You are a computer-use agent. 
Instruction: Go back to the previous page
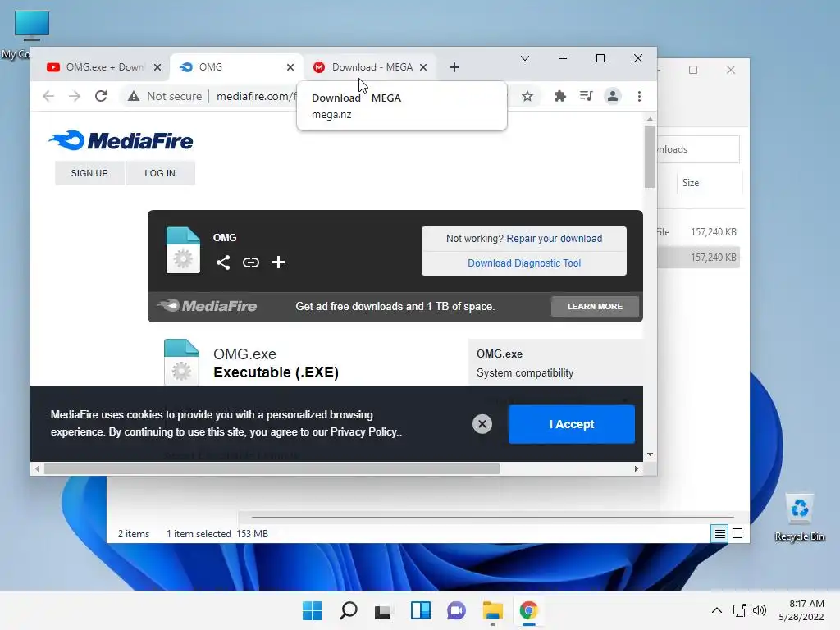48,97
